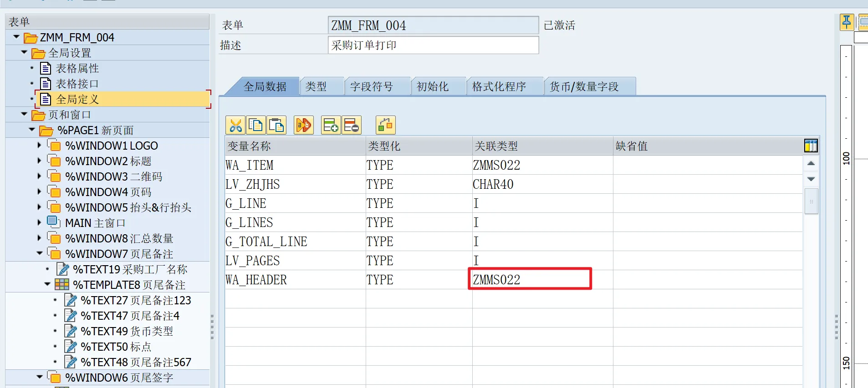Click the green-orange squares toolbar icon
The width and height of the screenshot is (868, 388).
coord(385,125)
